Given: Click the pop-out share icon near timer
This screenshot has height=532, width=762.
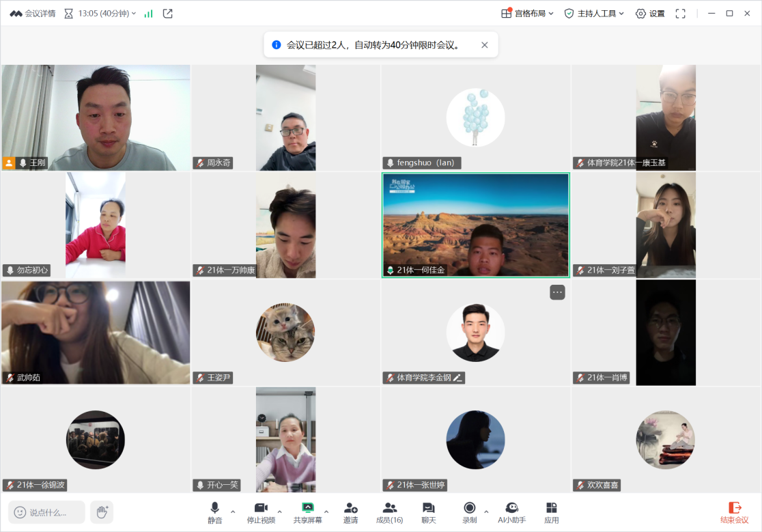Looking at the screenshot, I should (168, 14).
